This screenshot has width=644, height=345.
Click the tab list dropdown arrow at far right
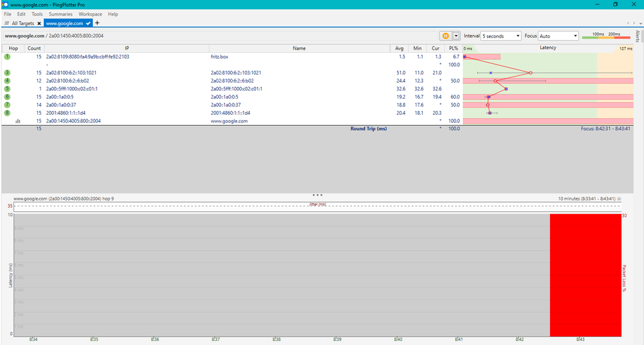tap(641, 23)
